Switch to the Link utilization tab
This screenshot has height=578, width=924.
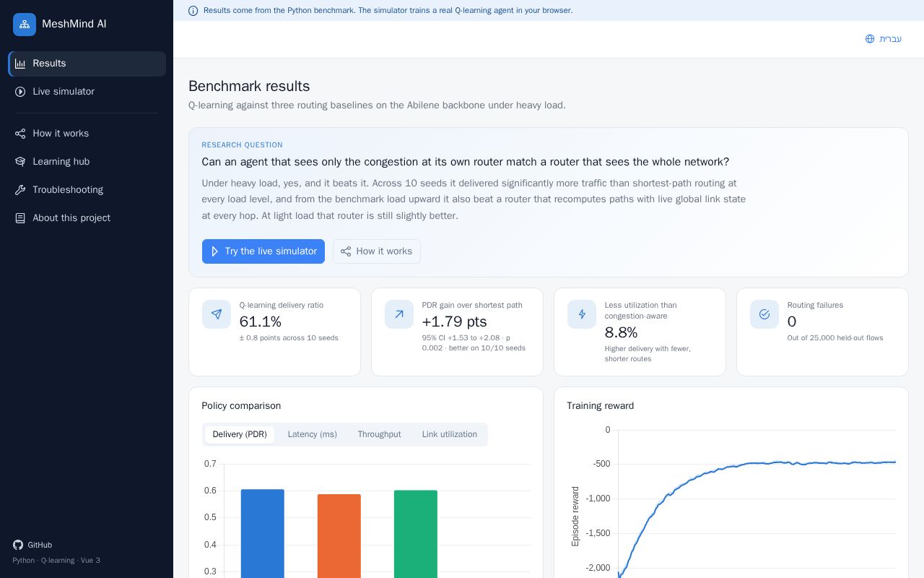click(450, 434)
